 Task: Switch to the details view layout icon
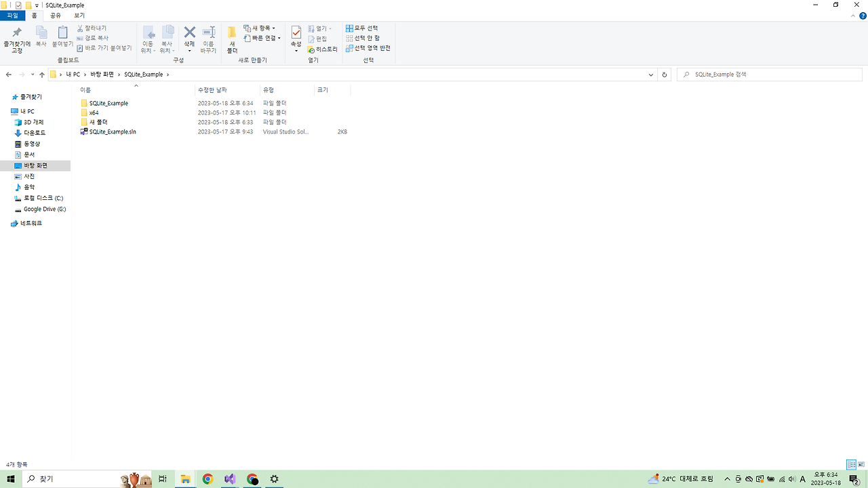851,464
